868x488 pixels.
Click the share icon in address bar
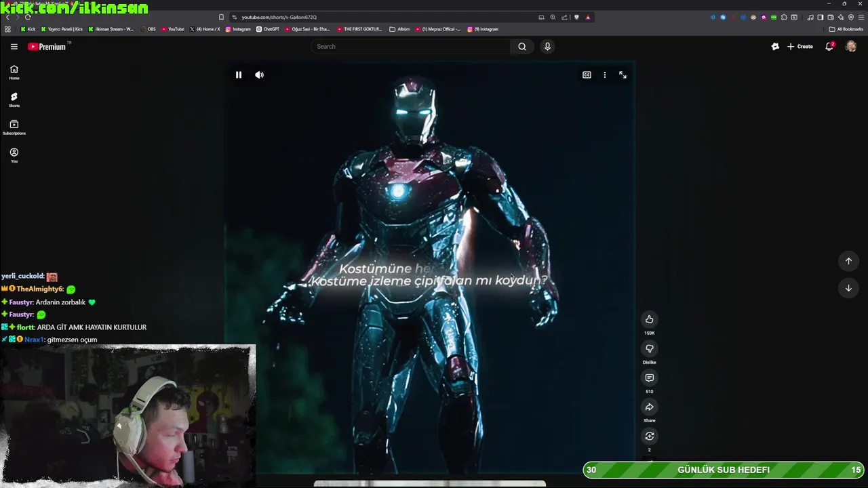click(x=564, y=17)
